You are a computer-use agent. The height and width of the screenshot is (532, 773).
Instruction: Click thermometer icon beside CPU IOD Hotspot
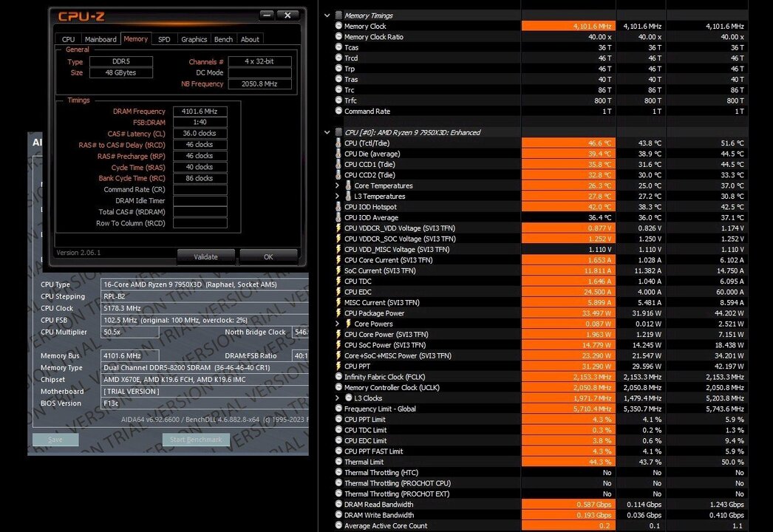pos(338,207)
